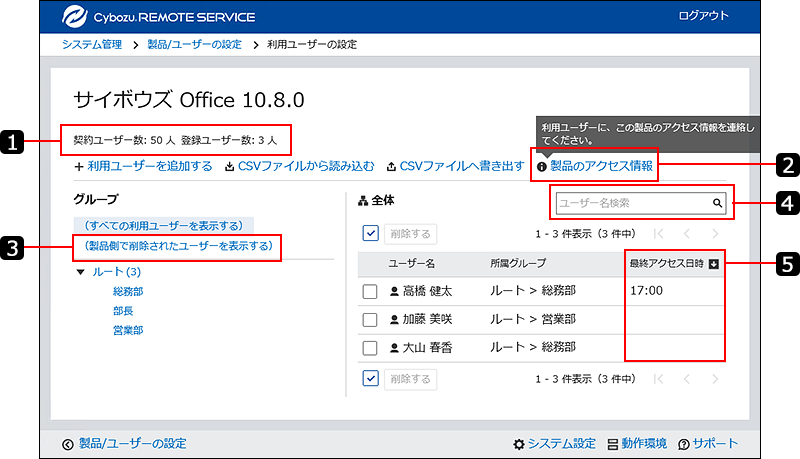Click the CSV import download icon

230,167
